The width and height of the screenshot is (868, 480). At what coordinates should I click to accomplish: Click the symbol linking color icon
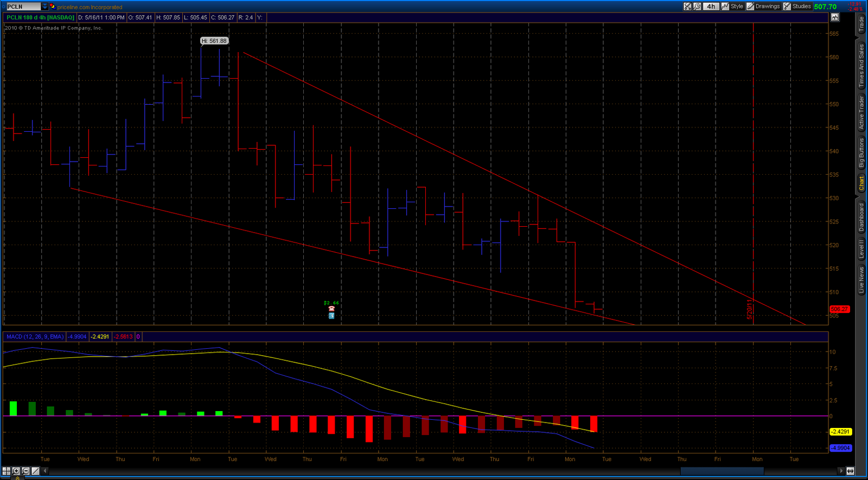point(52,6)
